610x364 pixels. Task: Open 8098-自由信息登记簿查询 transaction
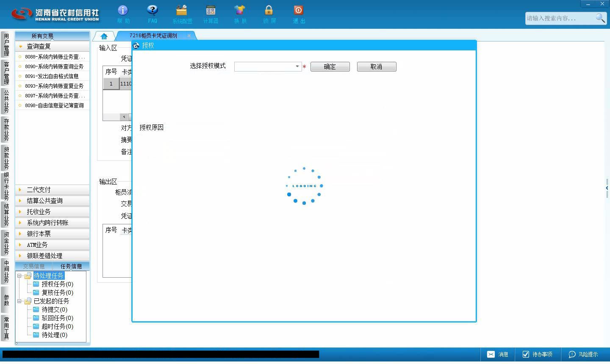pos(53,105)
